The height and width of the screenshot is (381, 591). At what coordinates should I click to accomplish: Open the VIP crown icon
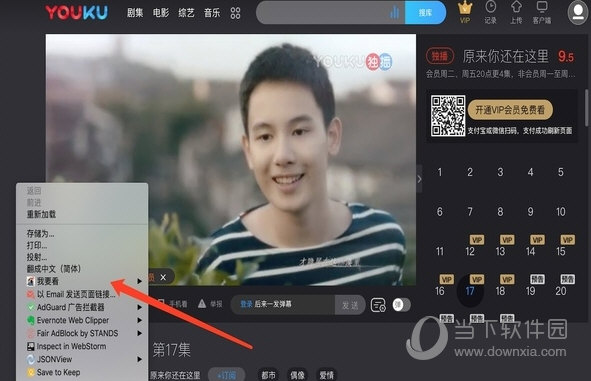pyautogui.click(x=465, y=12)
